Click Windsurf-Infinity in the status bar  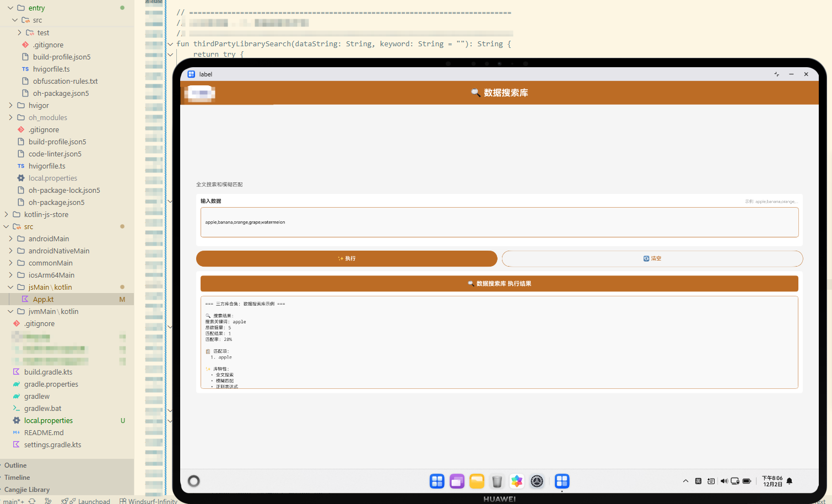149,501
